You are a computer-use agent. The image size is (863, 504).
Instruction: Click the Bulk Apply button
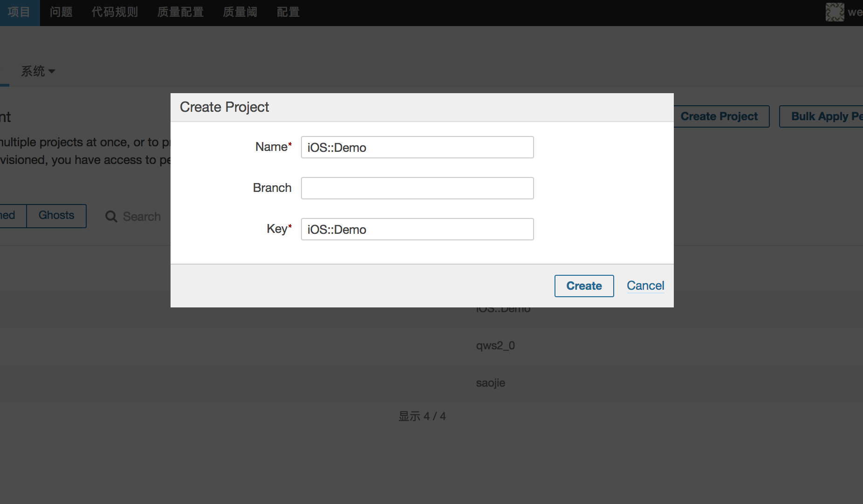pos(821,116)
